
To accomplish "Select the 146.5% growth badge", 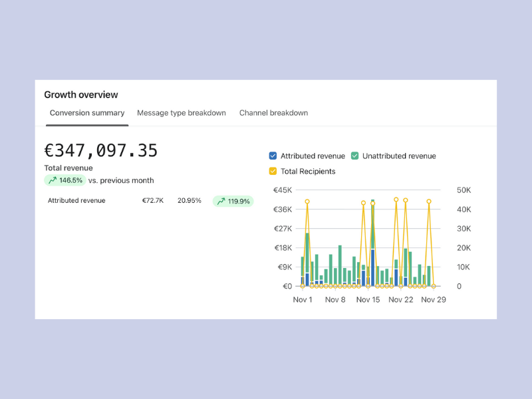I will (x=65, y=180).
